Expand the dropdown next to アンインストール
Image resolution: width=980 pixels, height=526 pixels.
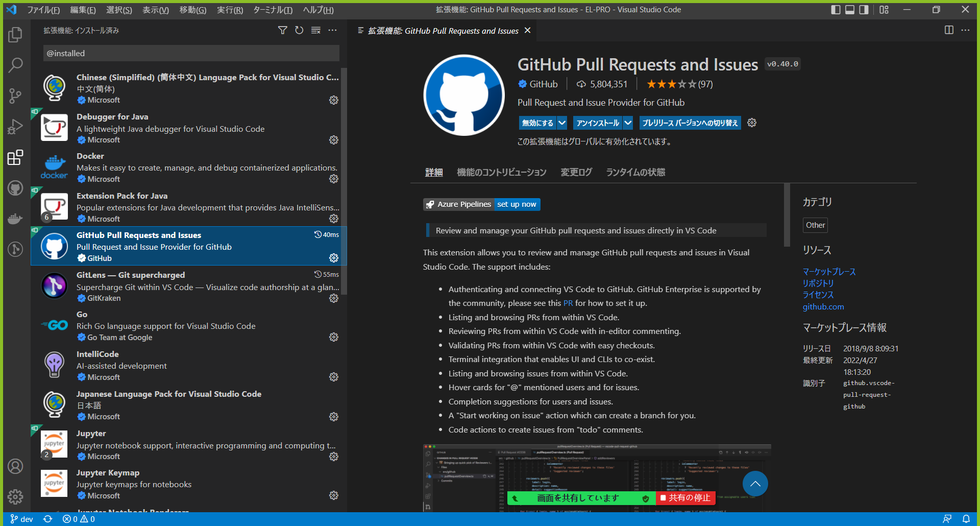coord(627,123)
